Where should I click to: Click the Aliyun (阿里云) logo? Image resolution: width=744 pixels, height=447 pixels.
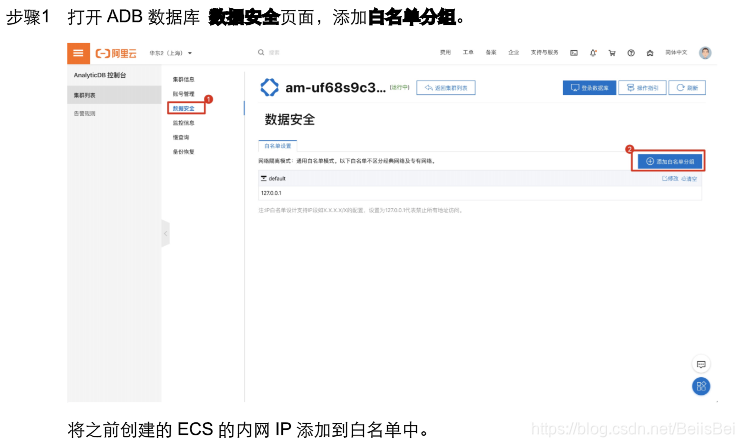click(x=116, y=53)
